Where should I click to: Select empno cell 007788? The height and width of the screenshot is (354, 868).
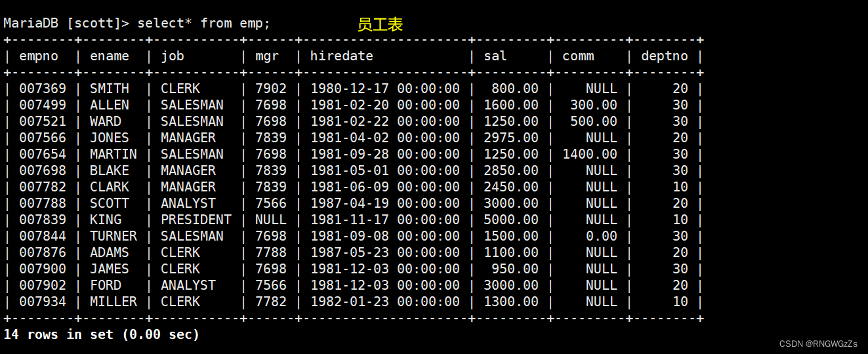pyautogui.click(x=43, y=203)
